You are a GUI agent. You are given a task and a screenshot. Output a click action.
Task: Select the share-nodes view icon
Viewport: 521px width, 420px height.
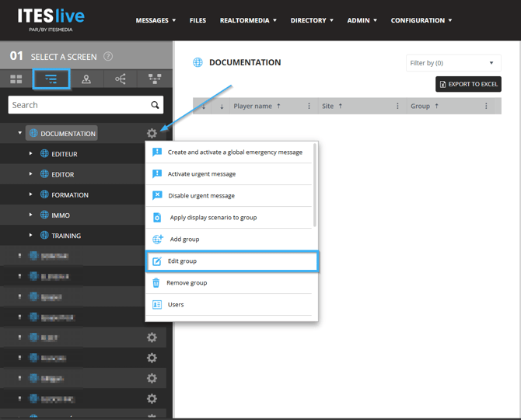(121, 79)
